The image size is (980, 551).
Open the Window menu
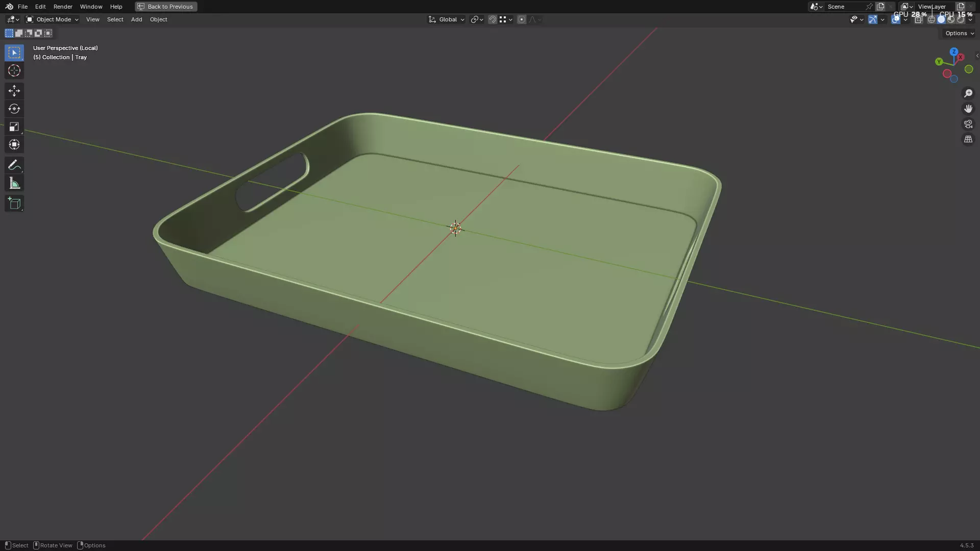point(91,7)
